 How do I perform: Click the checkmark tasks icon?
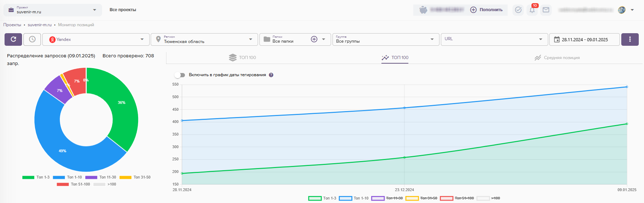[518, 10]
